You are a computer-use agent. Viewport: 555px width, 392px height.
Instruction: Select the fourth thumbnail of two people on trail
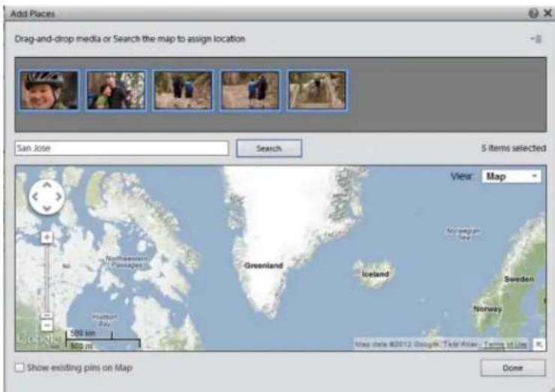click(250, 90)
